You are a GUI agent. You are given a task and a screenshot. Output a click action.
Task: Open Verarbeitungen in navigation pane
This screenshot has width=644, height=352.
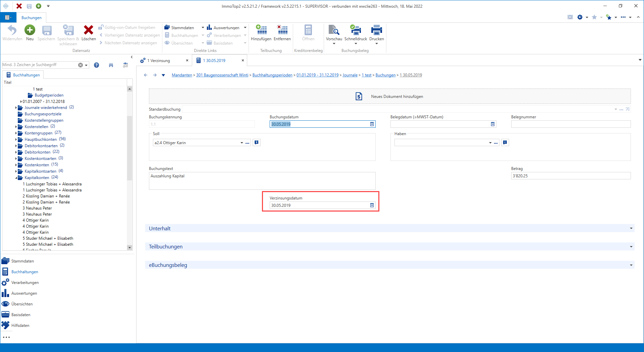point(25,283)
